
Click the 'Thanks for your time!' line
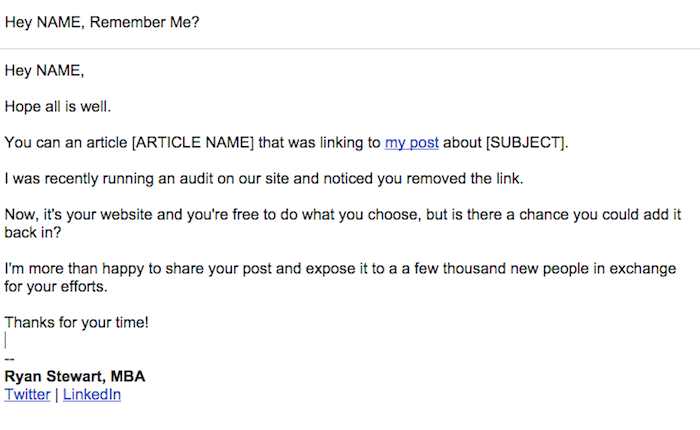point(76,322)
